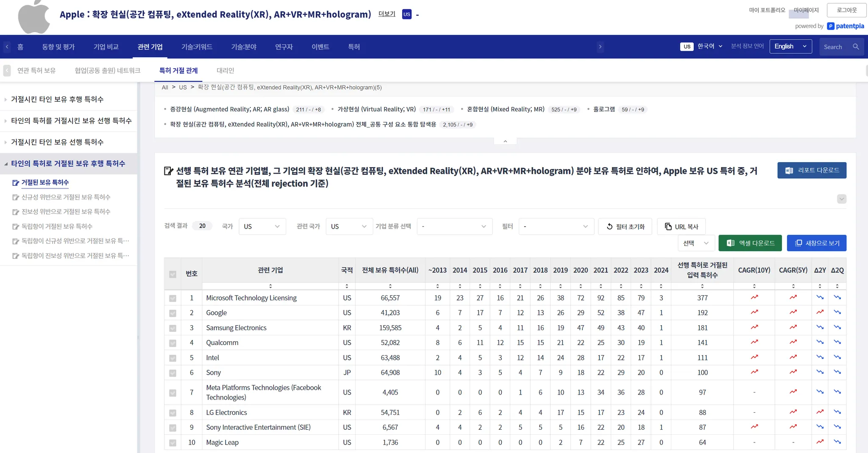868x453 pixels.
Task: Click LG Electronics row Δ2Y trend icon
Action: click(x=820, y=412)
